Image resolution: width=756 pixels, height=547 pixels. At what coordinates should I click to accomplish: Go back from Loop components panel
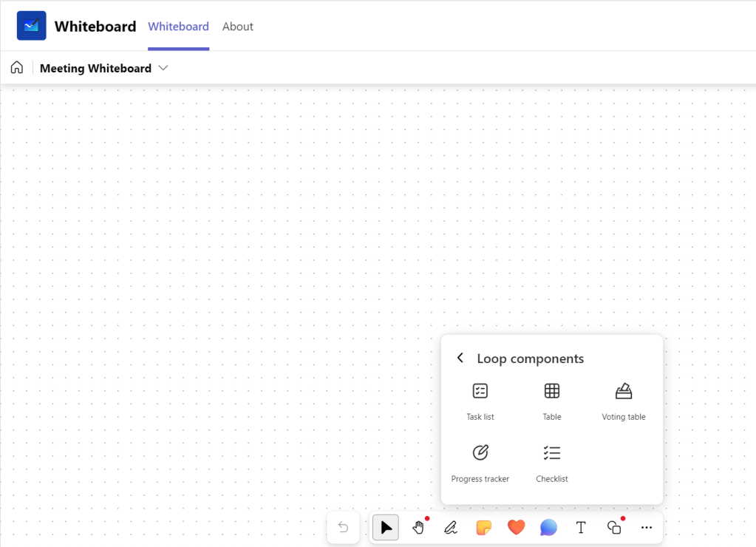pos(460,358)
